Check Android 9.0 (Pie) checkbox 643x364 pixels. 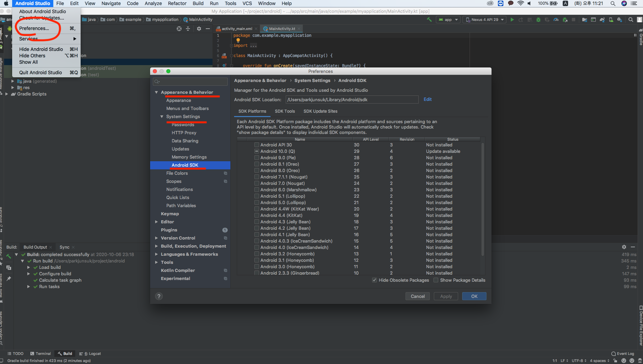click(x=257, y=158)
